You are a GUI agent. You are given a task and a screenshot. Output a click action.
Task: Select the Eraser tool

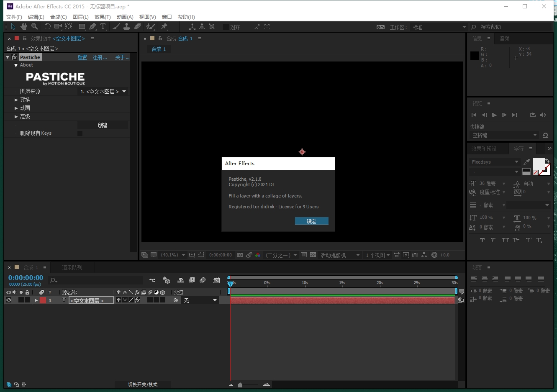(138, 26)
